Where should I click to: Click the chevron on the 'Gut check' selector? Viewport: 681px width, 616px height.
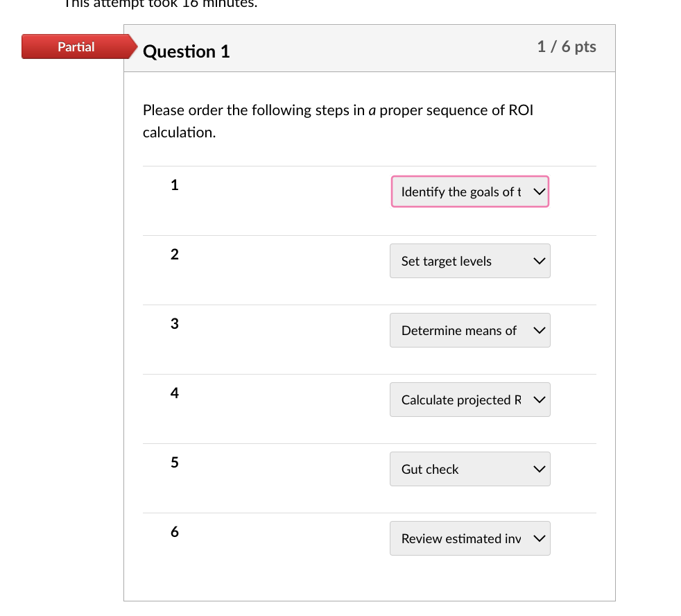539,469
